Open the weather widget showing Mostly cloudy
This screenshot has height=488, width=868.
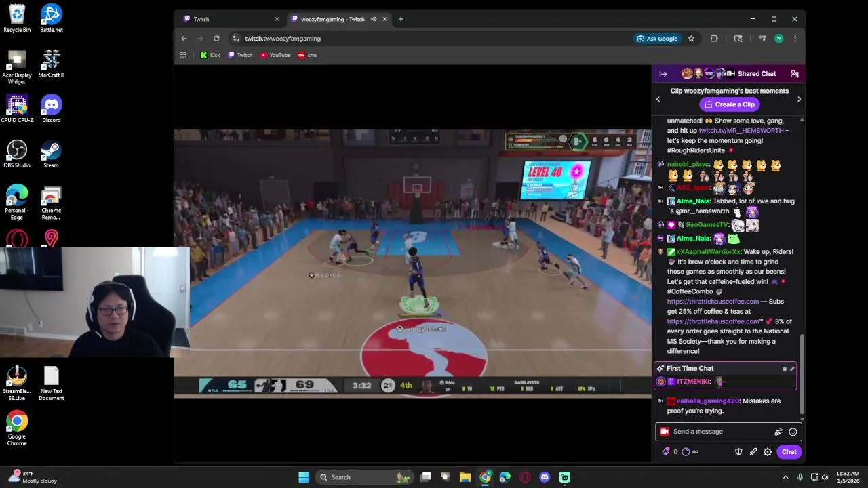(x=32, y=477)
